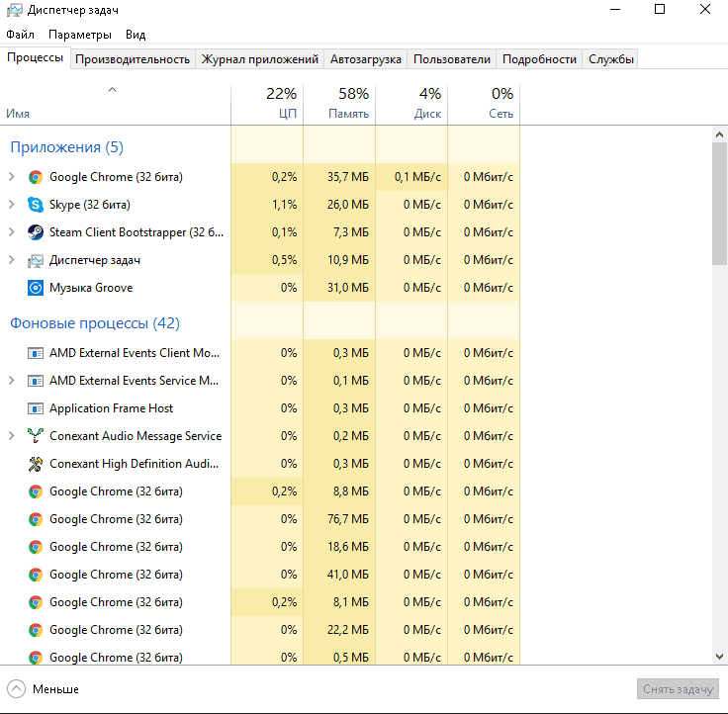This screenshot has height=714, width=728.
Task: Click Chrome icon in the 8,1 МБ row
Action: (x=36, y=602)
